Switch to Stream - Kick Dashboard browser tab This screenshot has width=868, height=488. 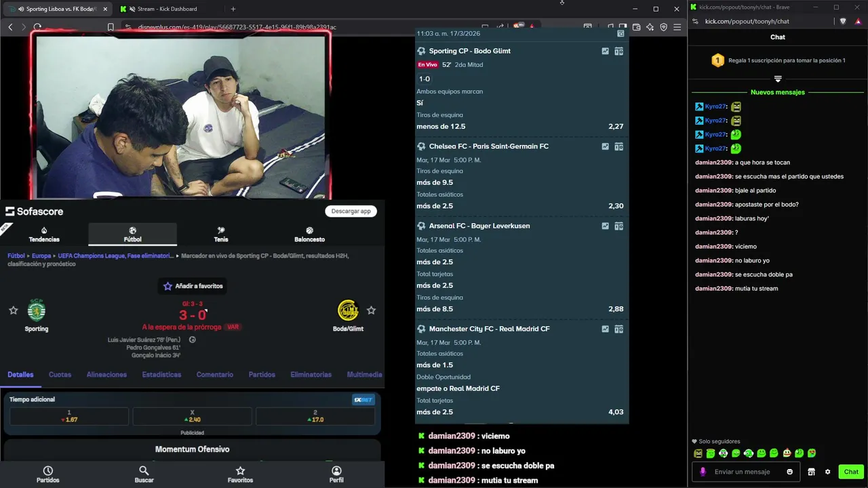coord(167,9)
